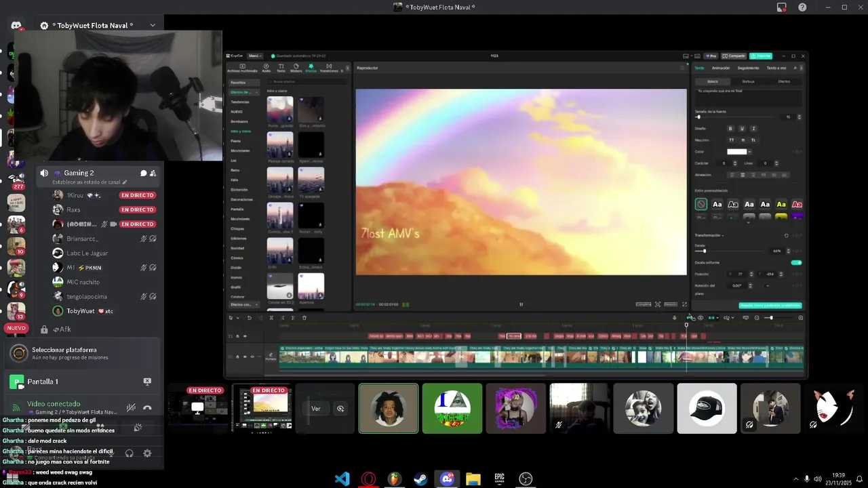The height and width of the screenshot is (488, 868).
Task: Click the Ver stream button
Action: point(316,409)
